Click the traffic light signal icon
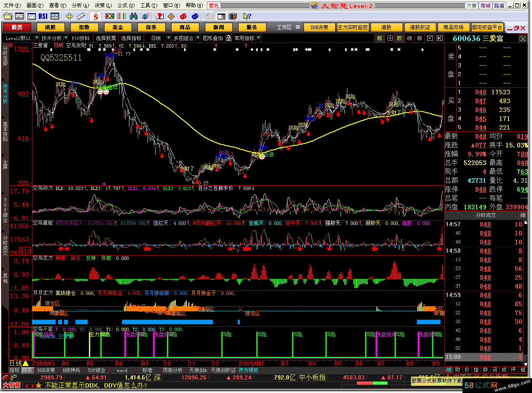532x393 pixels. (x=110, y=16)
